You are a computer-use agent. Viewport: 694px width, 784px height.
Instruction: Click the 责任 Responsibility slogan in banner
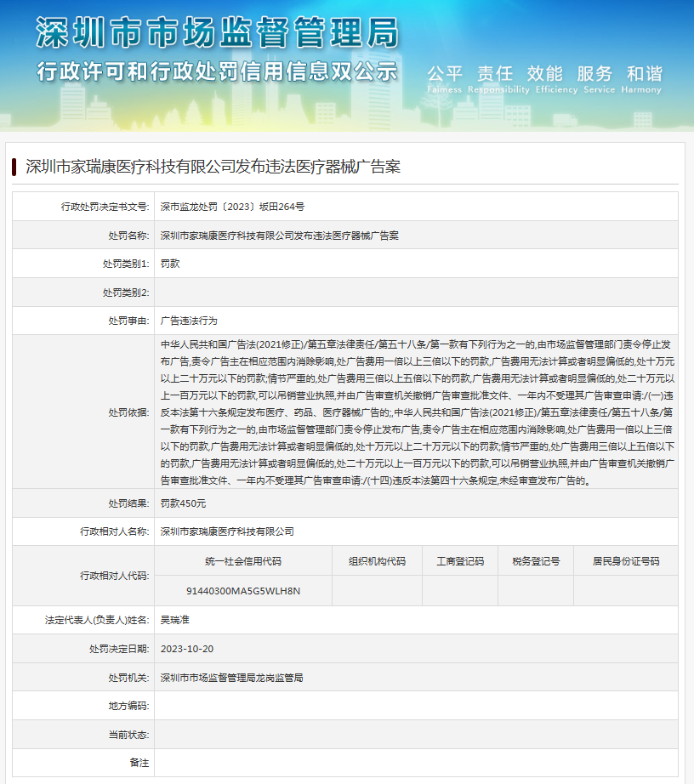[x=498, y=79]
